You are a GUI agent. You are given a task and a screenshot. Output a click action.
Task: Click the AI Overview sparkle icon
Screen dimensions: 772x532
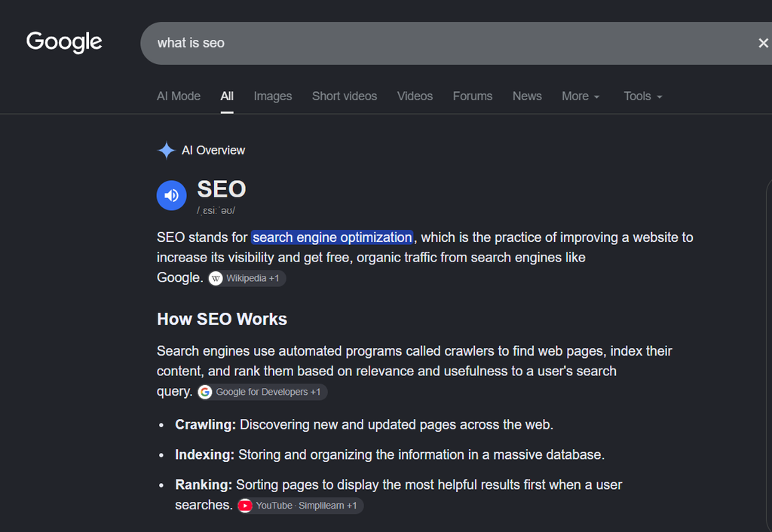point(167,150)
